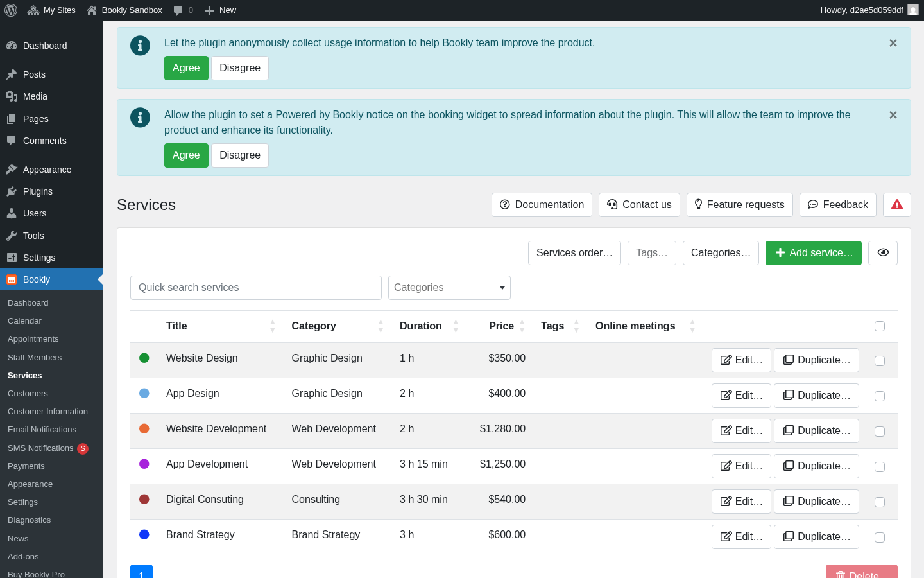924x578 pixels.
Task: Open Feedback dialog
Action: click(x=837, y=205)
